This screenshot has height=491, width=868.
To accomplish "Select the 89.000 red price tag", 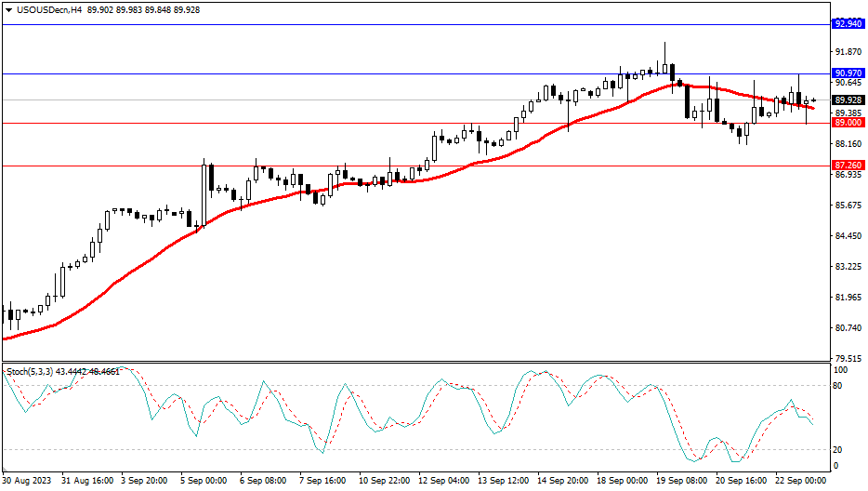I will pos(847,122).
